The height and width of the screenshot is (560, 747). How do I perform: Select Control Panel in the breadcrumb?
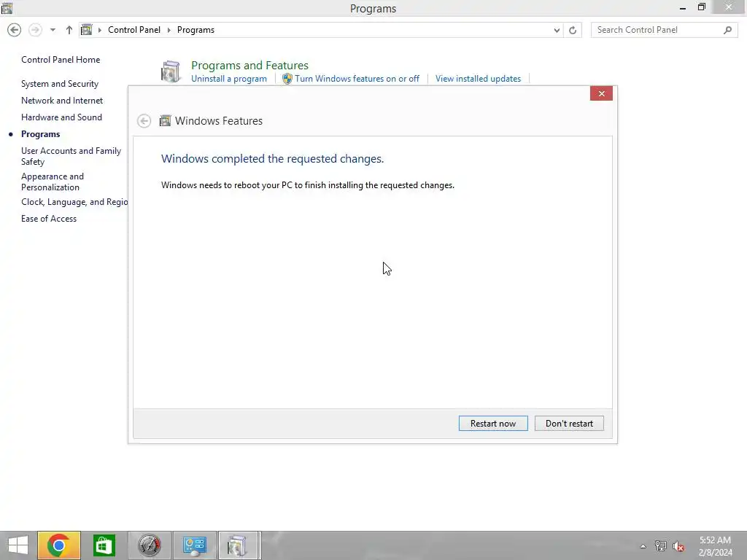(x=134, y=29)
